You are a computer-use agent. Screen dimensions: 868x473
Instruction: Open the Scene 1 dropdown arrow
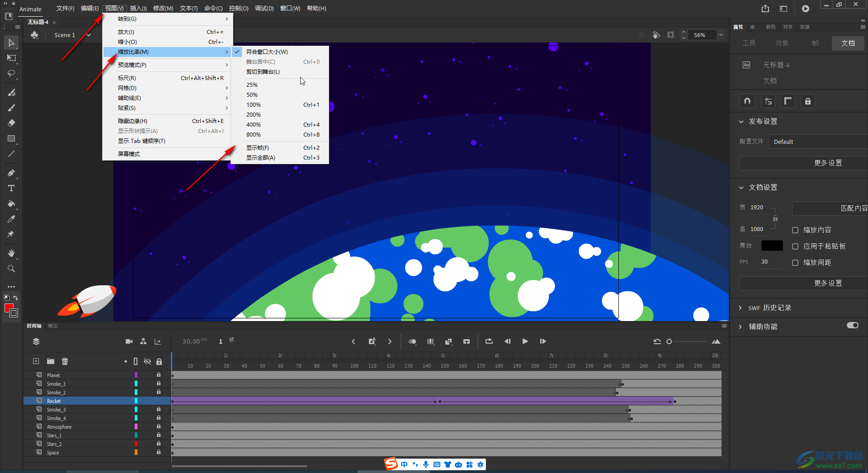click(89, 35)
